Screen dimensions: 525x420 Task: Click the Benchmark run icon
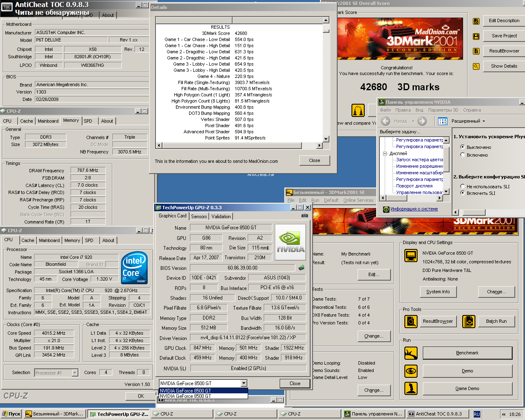(411, 353)
